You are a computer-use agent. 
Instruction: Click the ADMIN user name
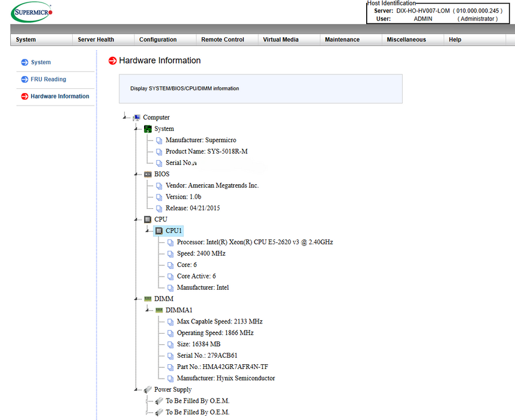tap(423, 19)
